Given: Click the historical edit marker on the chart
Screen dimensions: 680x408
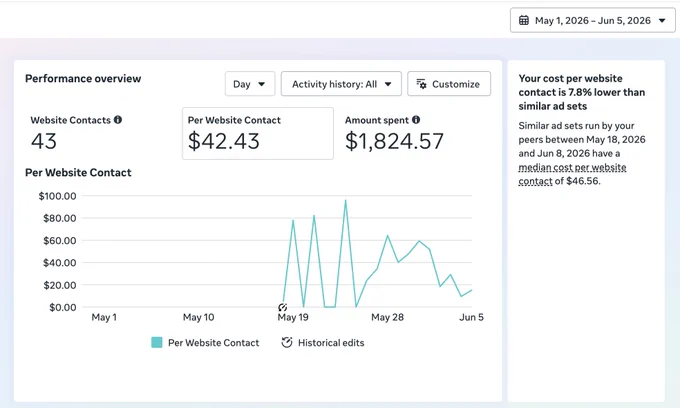Looking at the screenshot, I should pos(282,307).
